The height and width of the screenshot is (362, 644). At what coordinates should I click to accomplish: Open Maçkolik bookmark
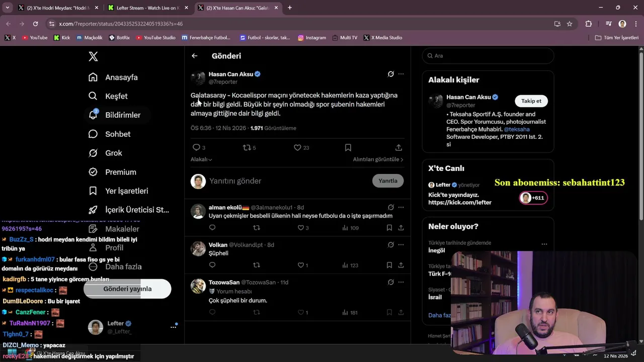[90, 38]
